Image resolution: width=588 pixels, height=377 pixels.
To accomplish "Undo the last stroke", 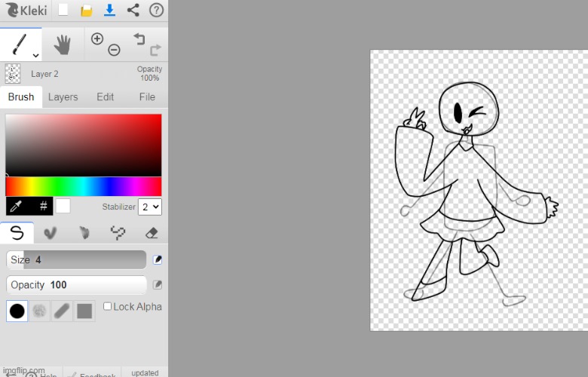I will click(139, 38).
